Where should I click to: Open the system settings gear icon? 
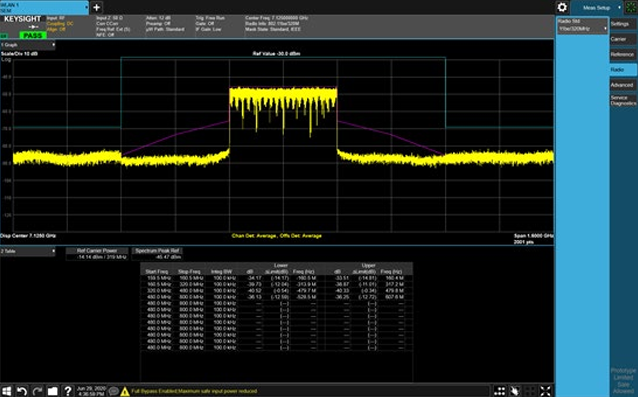point(562,7)
